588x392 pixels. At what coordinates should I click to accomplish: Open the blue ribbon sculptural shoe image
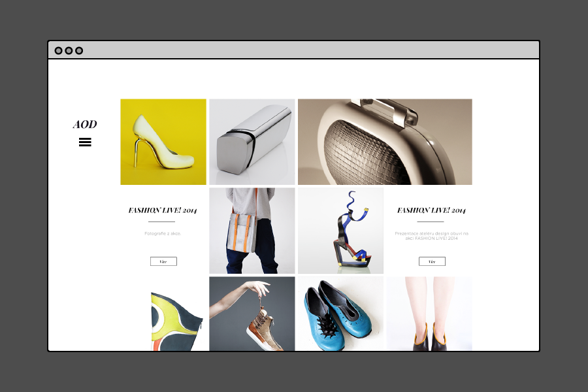click(x=340, y=231)
